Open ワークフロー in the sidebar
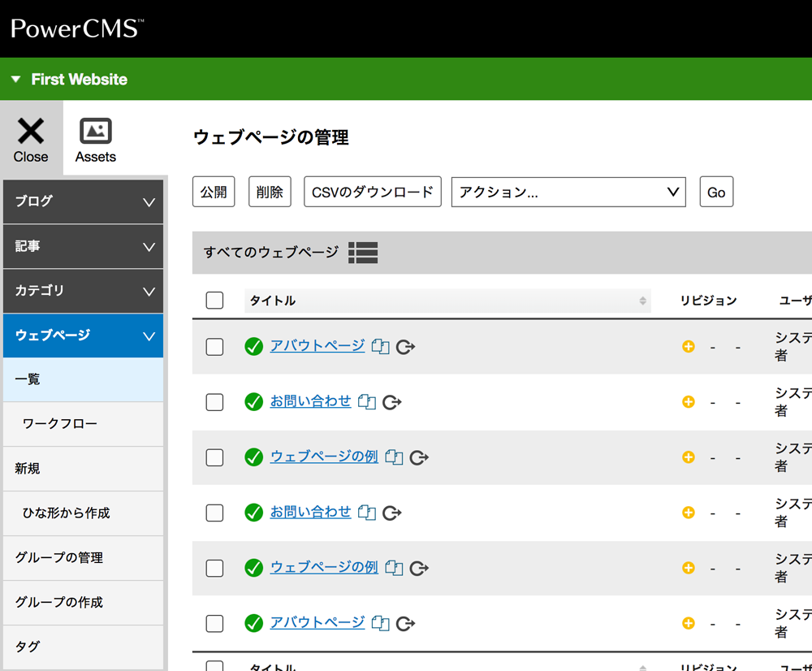Viewport: 812px width, 671px height. click(60, 424)
